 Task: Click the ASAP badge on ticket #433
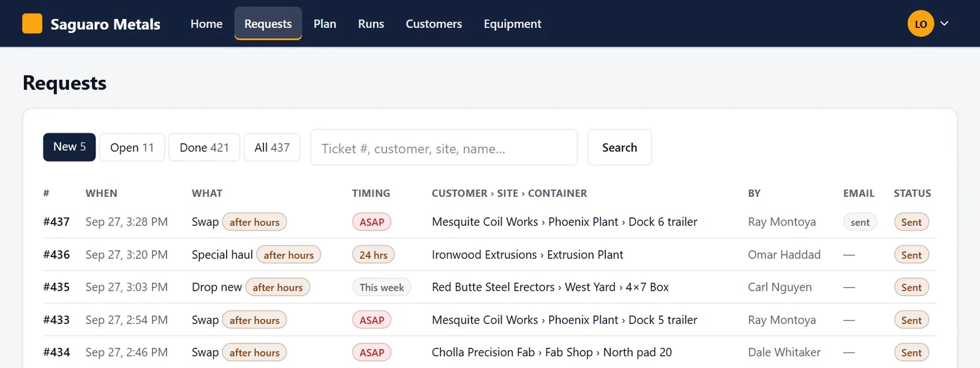(372, 320)
